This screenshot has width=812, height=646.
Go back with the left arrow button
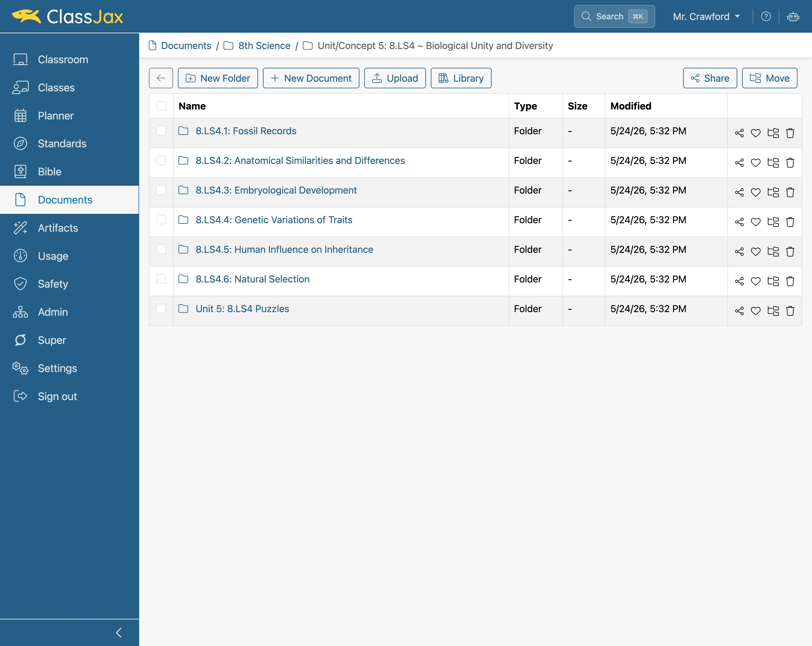161,78
